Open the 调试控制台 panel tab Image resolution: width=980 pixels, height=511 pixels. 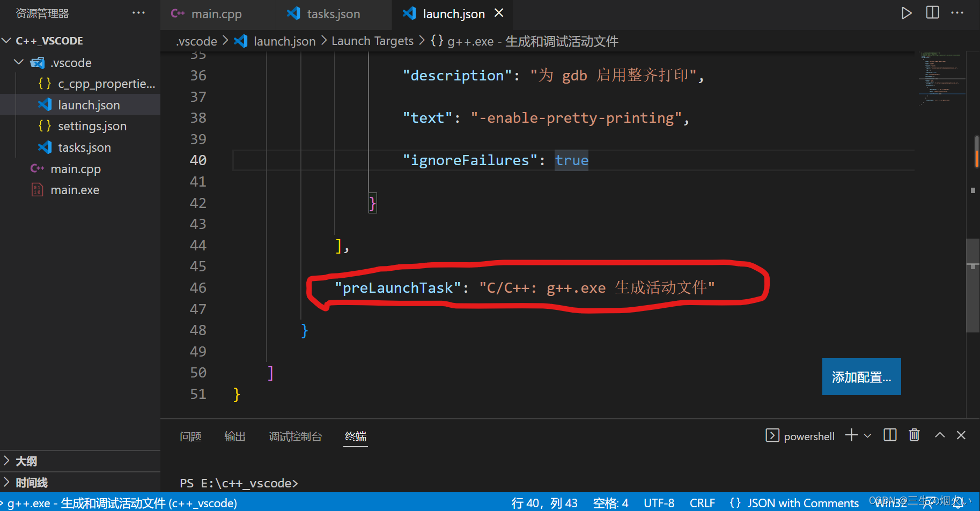tap(295, 436)
